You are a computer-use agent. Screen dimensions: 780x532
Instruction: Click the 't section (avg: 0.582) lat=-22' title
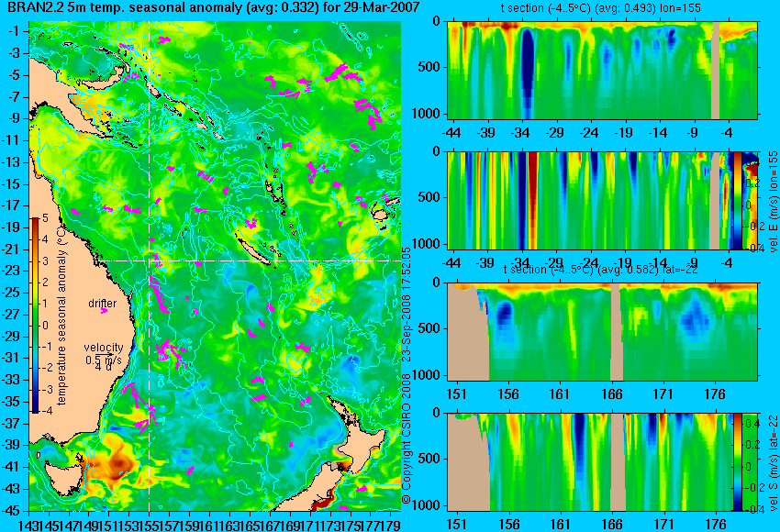click(x=601, y=270)
